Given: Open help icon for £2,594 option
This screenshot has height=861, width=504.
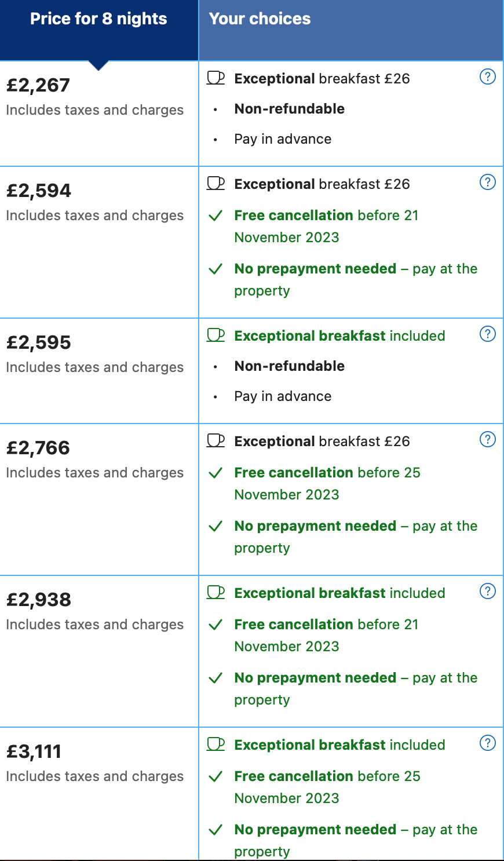Looking at the screenshot, I should (488, 182).
